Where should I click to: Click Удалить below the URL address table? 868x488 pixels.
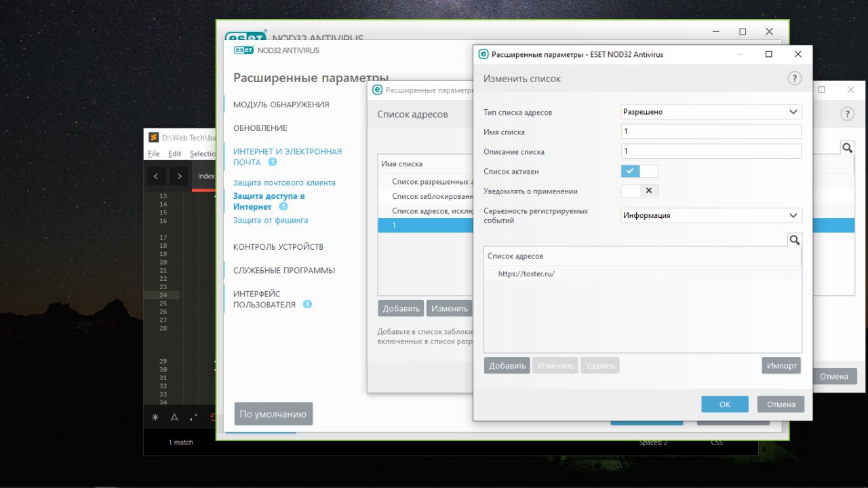pyautogui.click(x=600, y=366)
